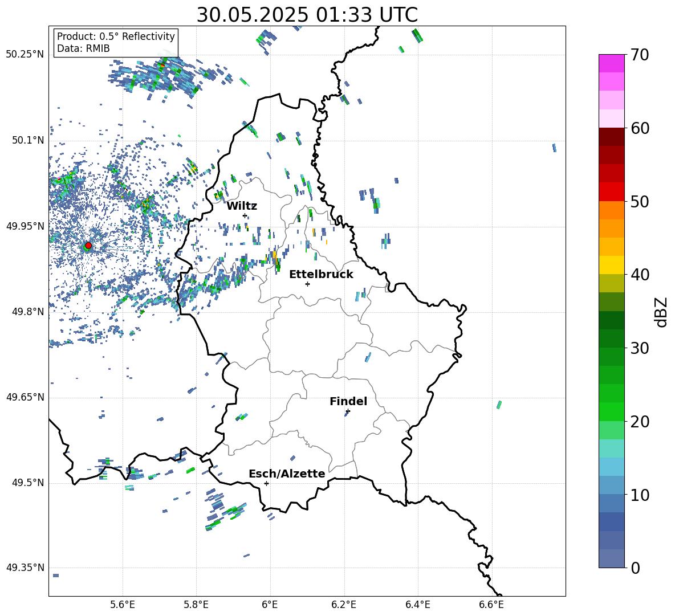Click the orange colorbar segment below 50
Screen dimensions: 675x616
[612, 210]
